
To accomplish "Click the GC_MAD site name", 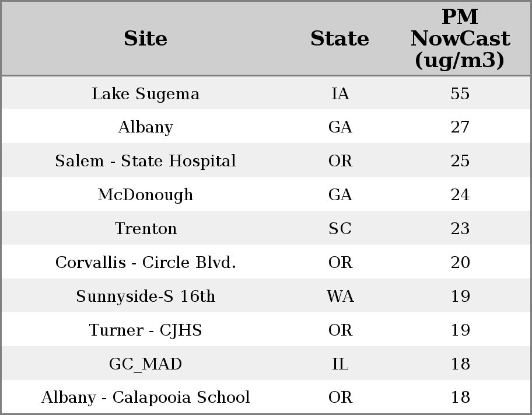I will [145, 364].
